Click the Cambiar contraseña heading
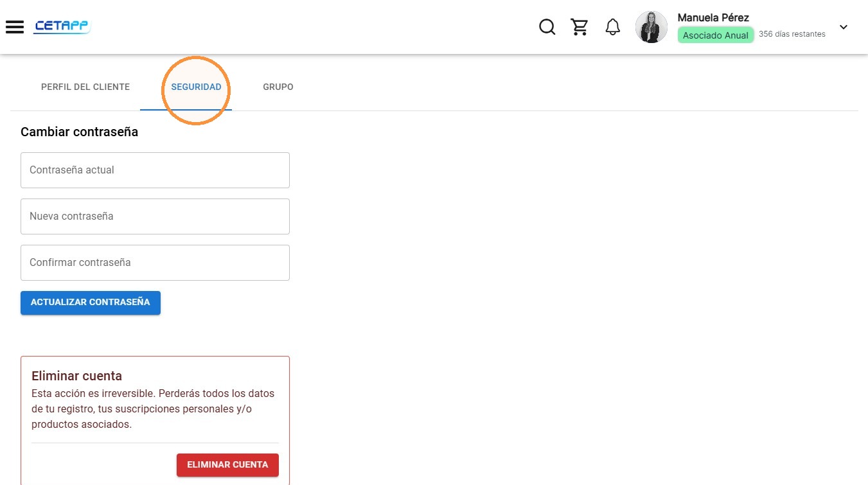868x485 pixels. point(79,132)
